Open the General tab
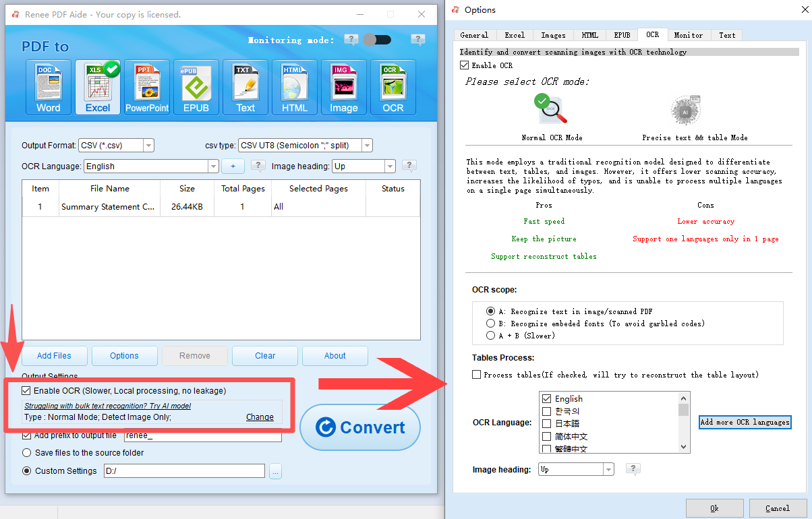The image size is (812, 519). [474, 34]
